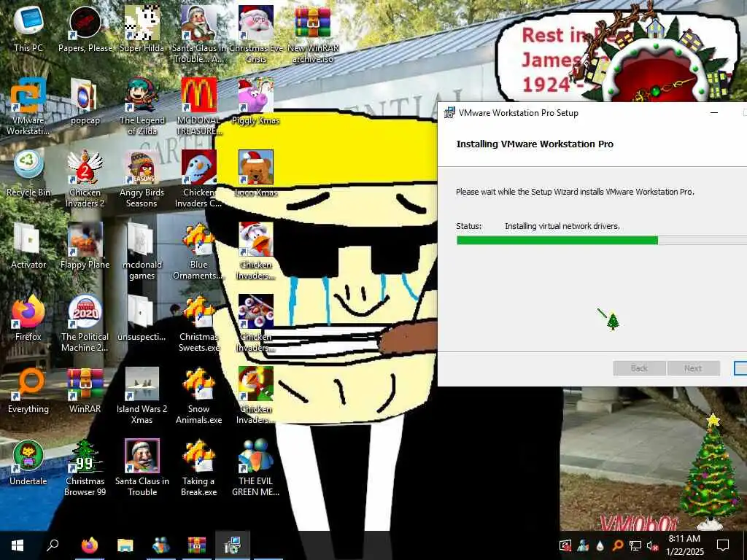Screen dimensions: 747x560
Task: Select Chicken Invaders C... snowman icon
Action: coord(198,178)
